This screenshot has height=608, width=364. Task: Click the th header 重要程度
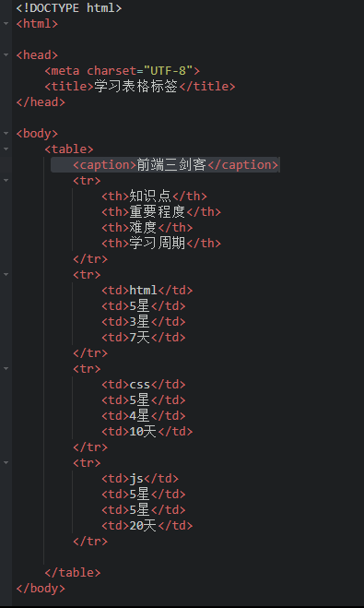click(x=158, y=211)
